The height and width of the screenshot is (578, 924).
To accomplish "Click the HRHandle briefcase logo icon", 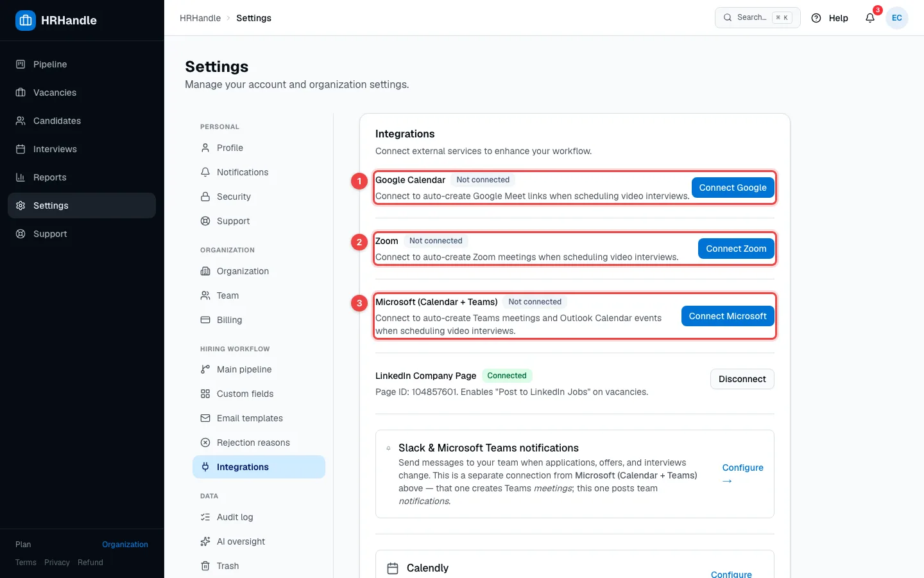I will point(26,21).
